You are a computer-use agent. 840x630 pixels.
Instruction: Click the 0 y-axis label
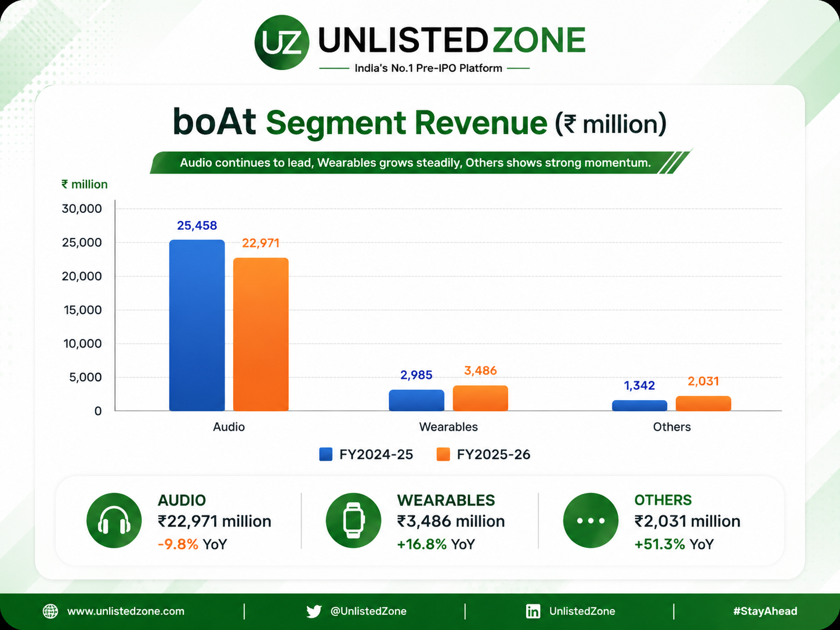[x=98, y=411]
